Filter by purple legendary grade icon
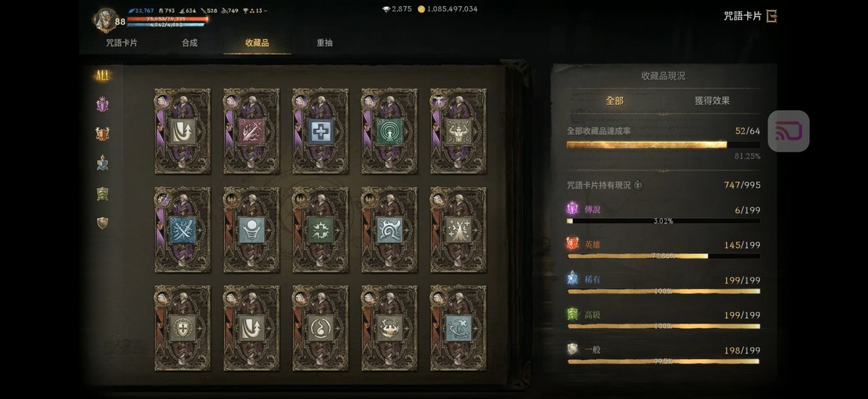The image size is (868, 399). click(103, 104)
